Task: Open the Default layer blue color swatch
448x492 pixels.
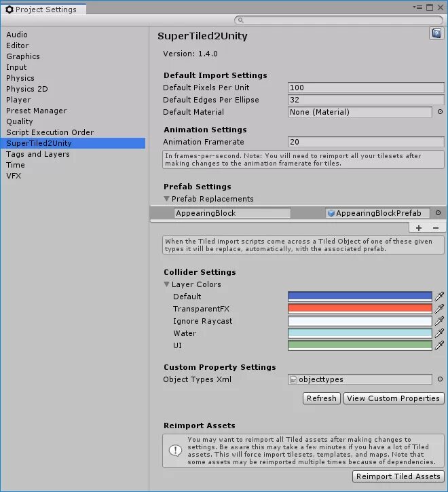Action: [x=360, y=296]
